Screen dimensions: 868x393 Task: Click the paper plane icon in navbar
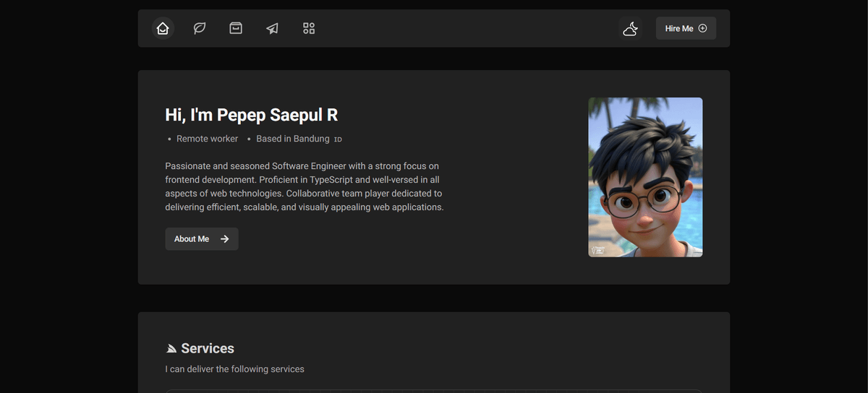(x=272, y=29)
